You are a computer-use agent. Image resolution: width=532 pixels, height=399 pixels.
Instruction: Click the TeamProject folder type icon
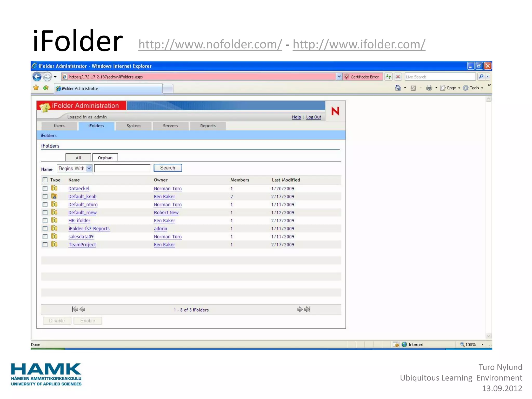point(54,244)
